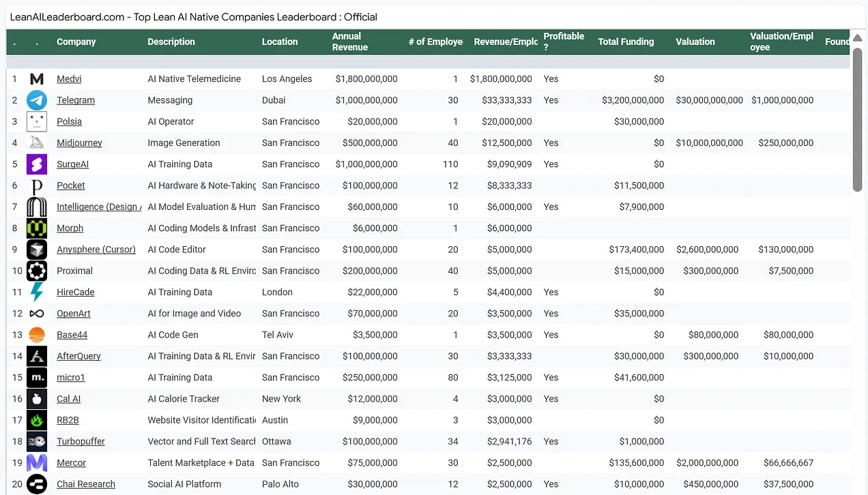Click the micro1 logo icon

tap(37, 377)
